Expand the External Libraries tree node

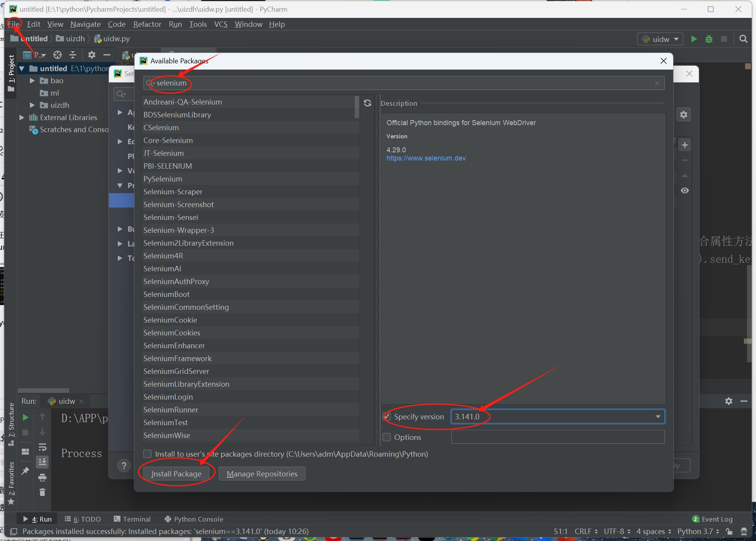click(x=22, y=117)
